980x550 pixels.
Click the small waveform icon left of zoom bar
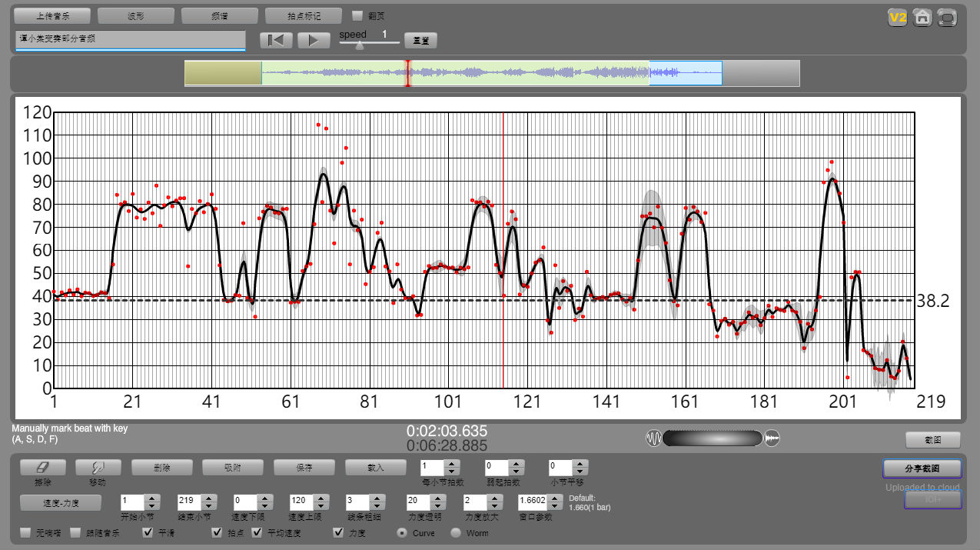click(x=653, y=438)
